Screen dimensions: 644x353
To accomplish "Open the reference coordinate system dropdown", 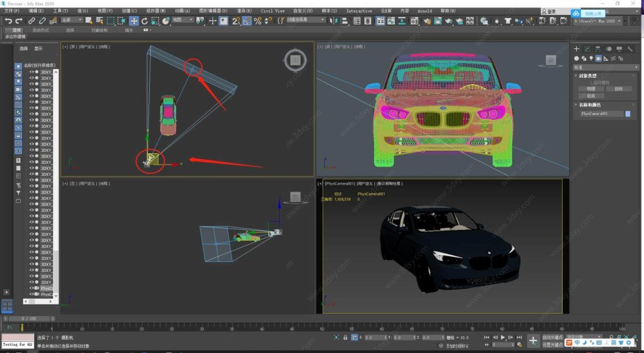I will pos(183,20).
